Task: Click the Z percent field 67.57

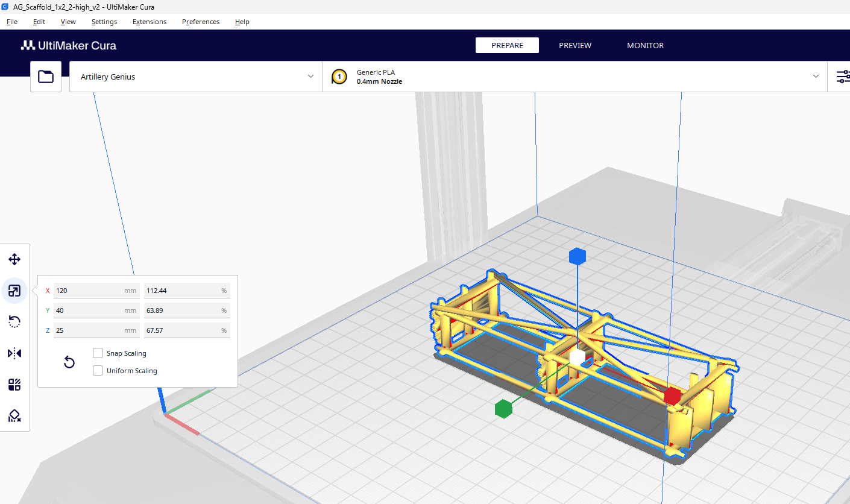Action: pos(187,330)
